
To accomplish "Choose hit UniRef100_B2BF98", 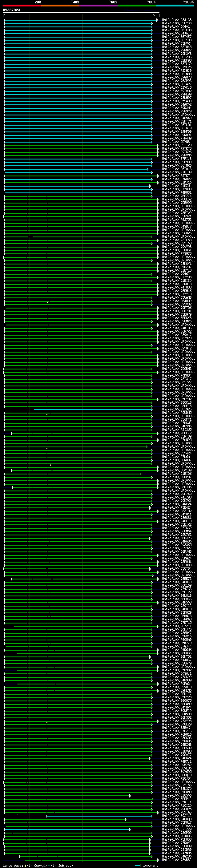I will click(177, 60).
